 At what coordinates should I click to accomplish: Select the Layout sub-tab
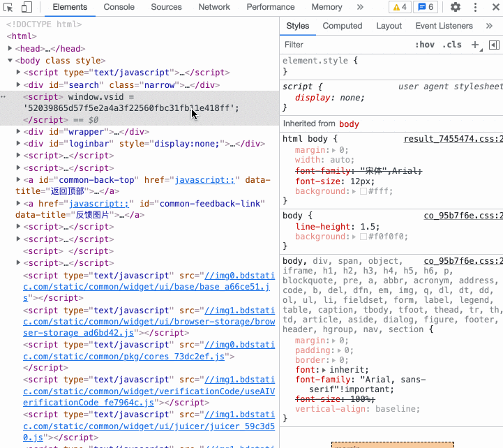(389, 26)
